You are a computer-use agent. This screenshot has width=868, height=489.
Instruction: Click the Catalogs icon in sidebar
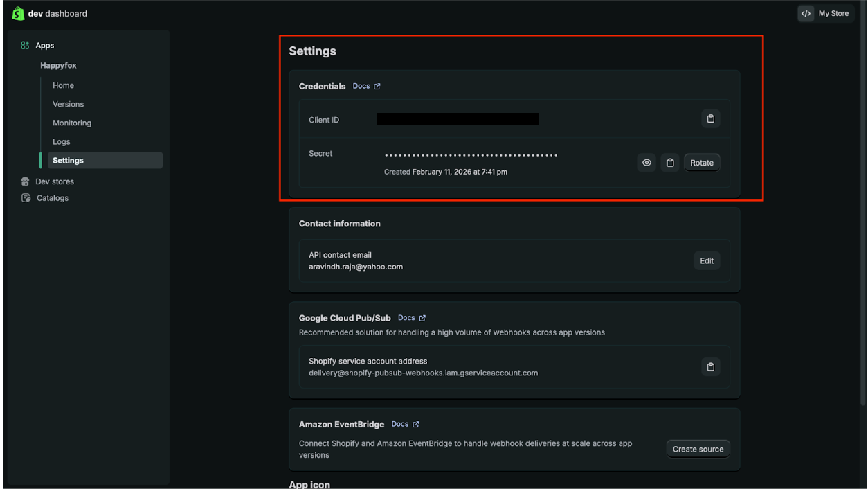click(26, 198)
